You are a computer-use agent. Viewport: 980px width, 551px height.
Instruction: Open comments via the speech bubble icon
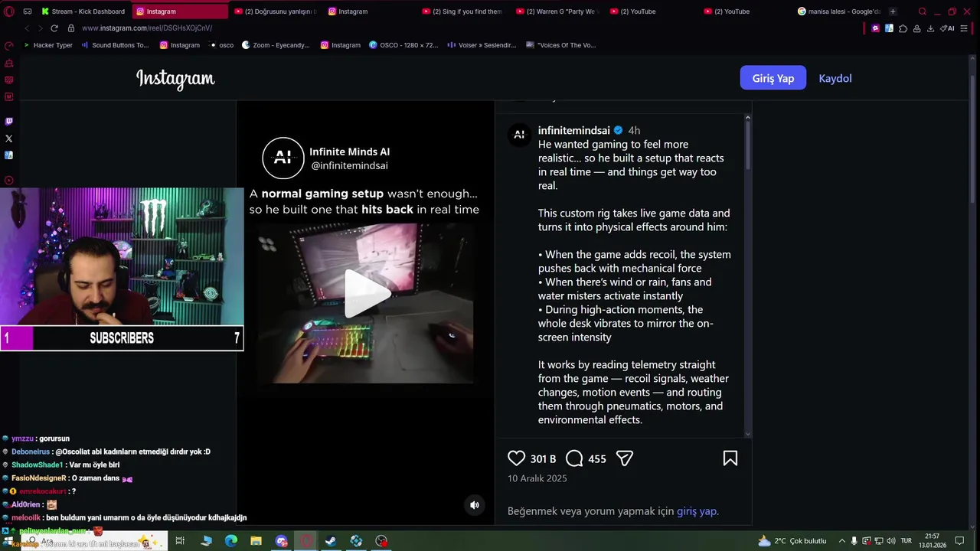tap(574, 458)
